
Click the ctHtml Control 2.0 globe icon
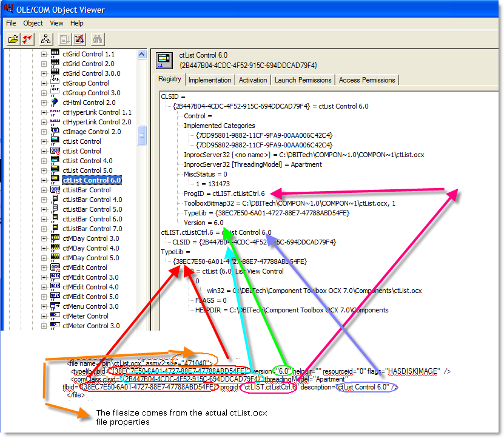pyautogui.click(x=55, y=102)
